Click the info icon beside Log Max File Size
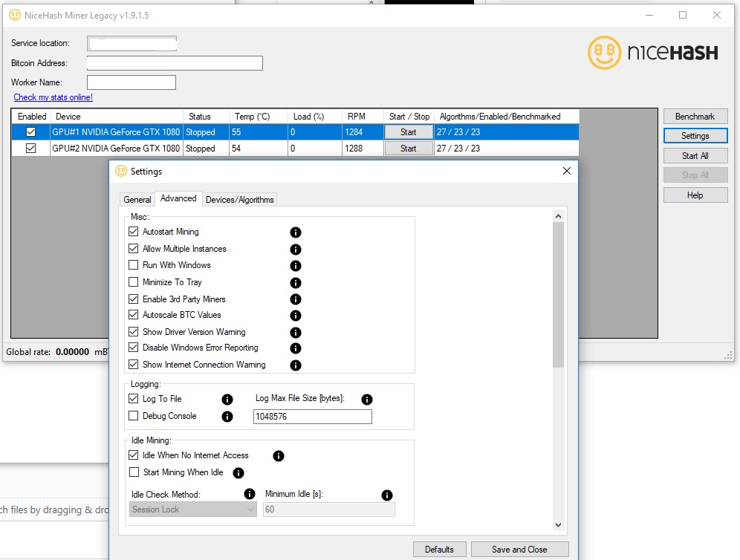The image size is (740, 560). point(366,399)
